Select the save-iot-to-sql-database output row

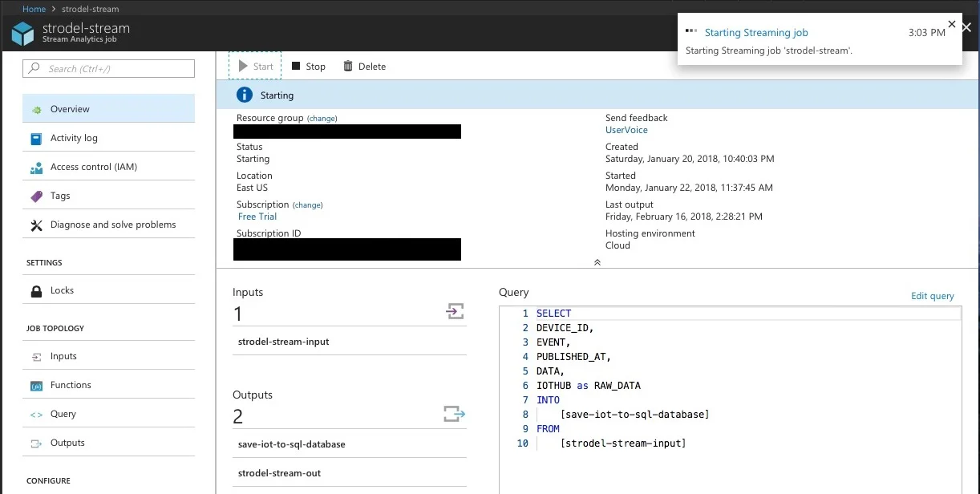(349, 444)
